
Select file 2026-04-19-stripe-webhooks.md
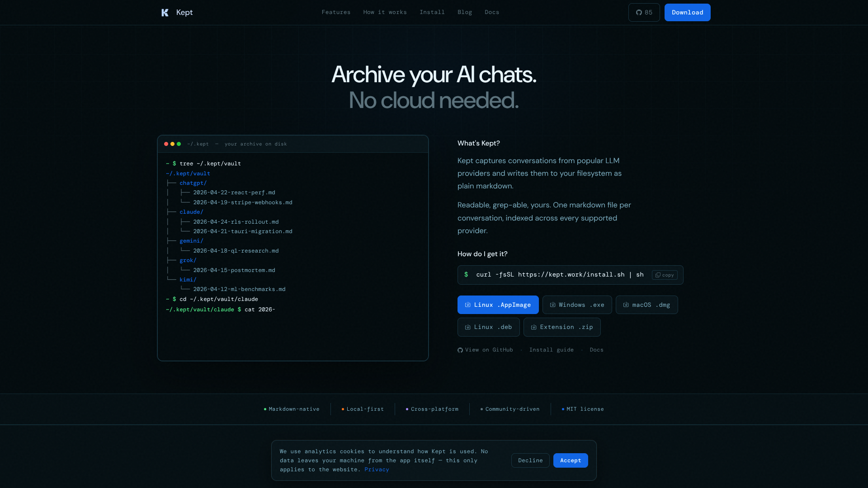click(x=243, y=202)
